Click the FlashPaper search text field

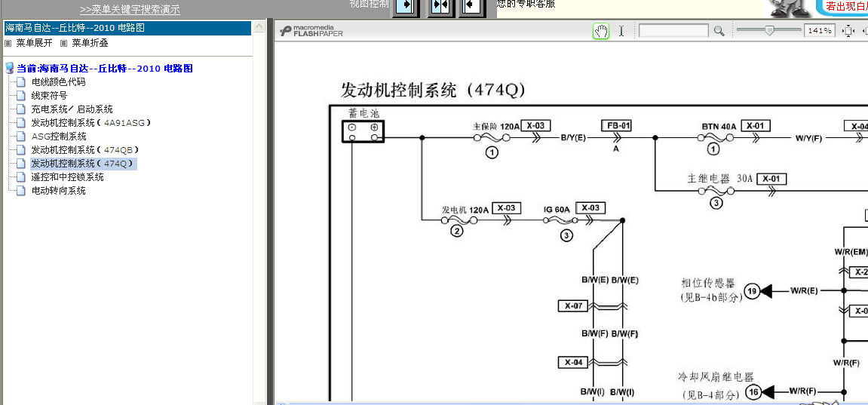[673, 31]
